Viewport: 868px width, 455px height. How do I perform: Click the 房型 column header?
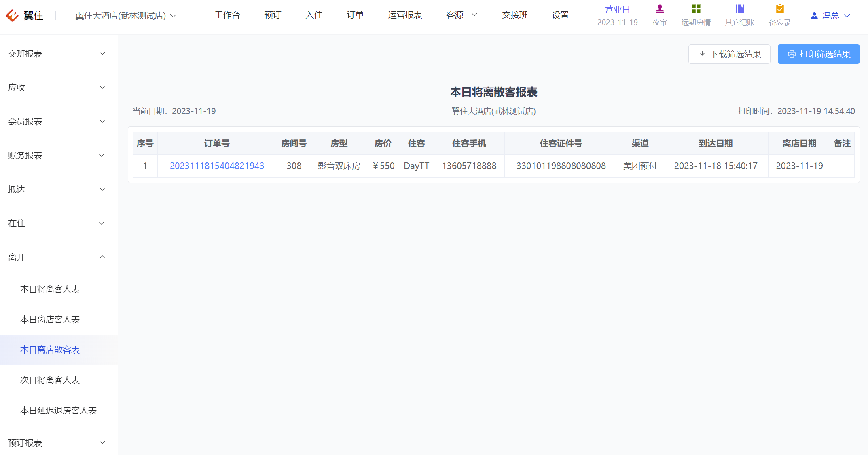tap(339, 143)
